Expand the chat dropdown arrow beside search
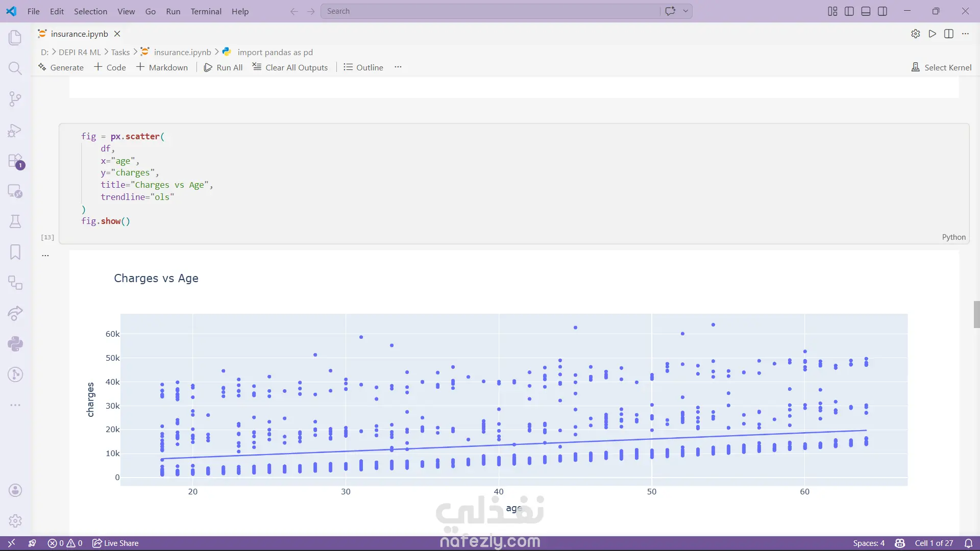The height and width of the screenshot is (551, 980). [685, 11]
